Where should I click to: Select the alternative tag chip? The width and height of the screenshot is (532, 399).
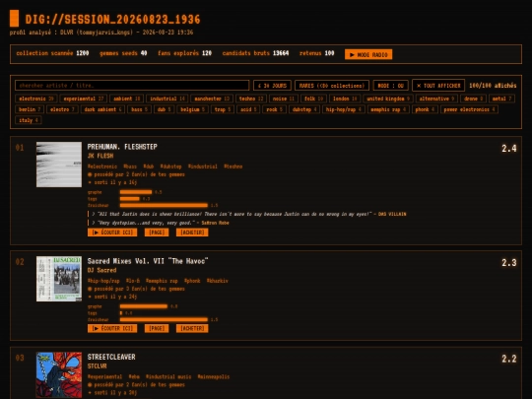(x=436, y=99)
